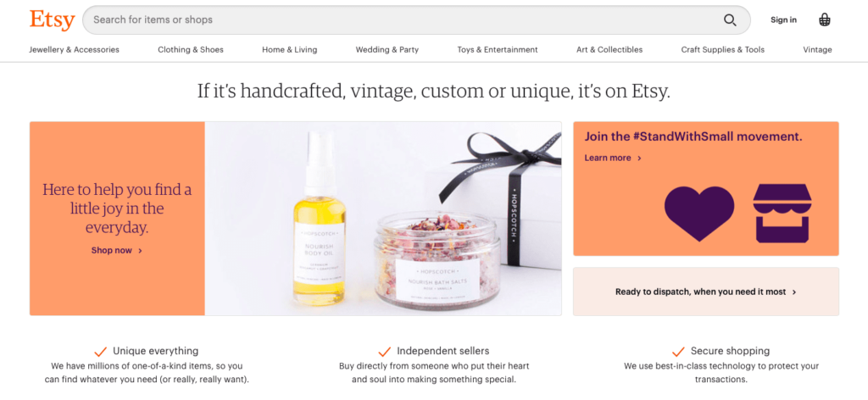Screen dimensions: 868x400
Task: Select the Vintage category
Action: (x=818, y=50)
